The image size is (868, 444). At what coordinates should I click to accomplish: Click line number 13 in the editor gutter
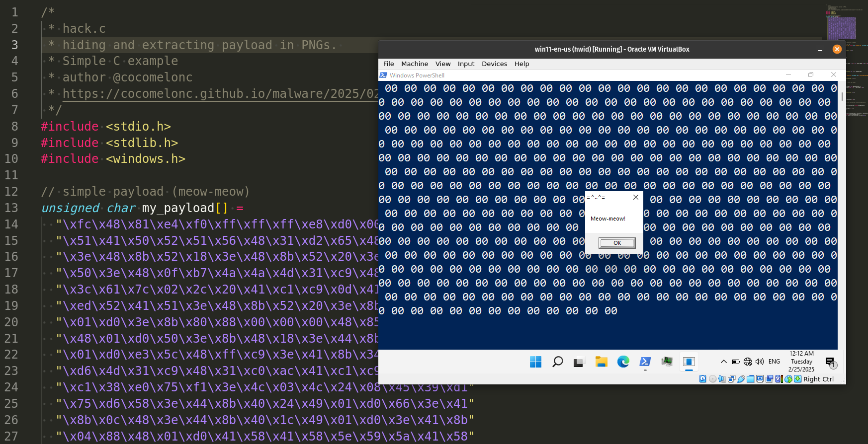coord(11,208)
